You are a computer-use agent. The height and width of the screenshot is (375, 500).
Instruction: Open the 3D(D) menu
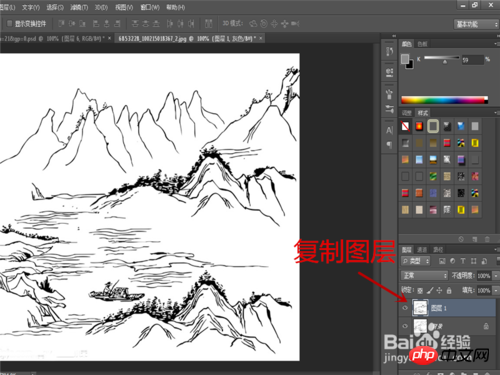click(101, 7)
